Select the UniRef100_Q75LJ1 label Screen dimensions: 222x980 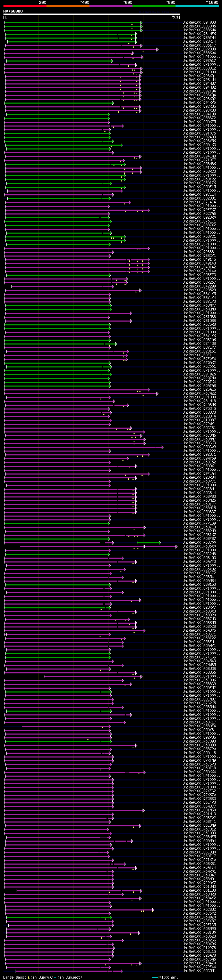click(x=199, y=221)
